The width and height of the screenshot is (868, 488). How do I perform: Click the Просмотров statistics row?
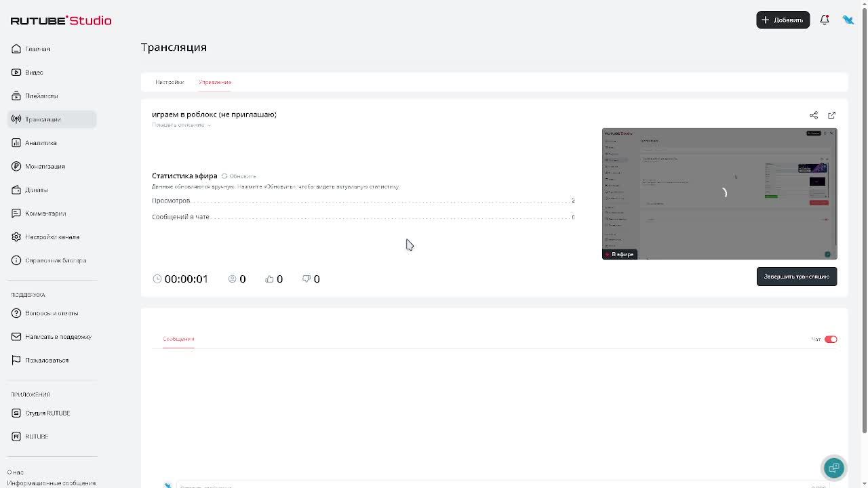coord(363,201)
